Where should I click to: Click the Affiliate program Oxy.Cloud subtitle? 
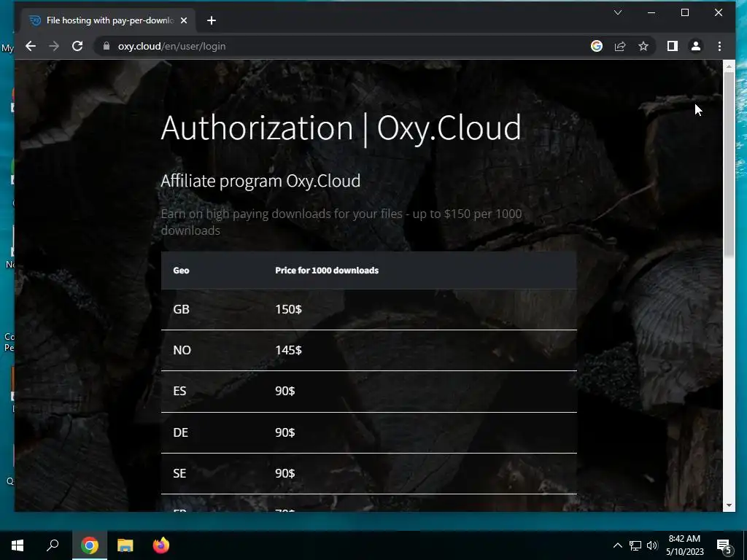point(260,181)
